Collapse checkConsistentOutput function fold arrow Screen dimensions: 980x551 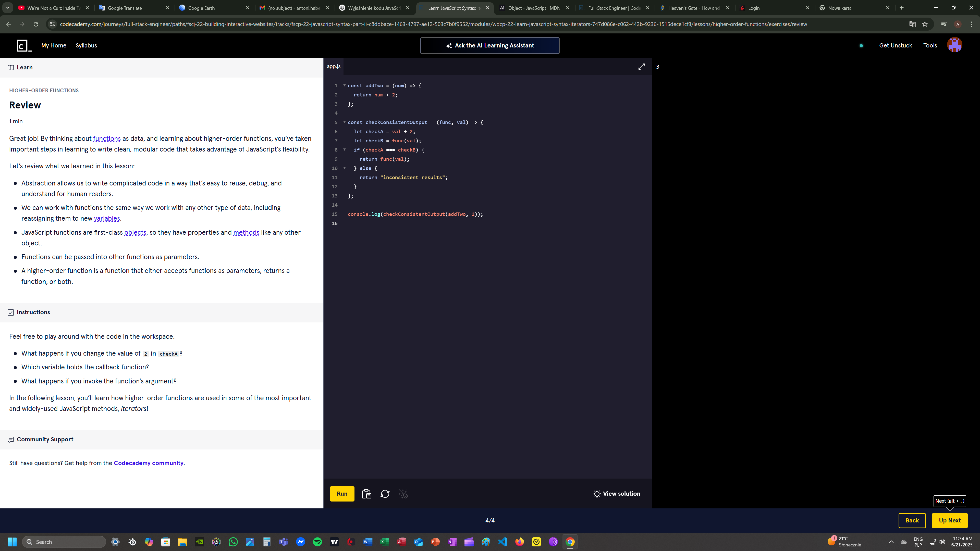pyautogui.click(x=345, y=122)
